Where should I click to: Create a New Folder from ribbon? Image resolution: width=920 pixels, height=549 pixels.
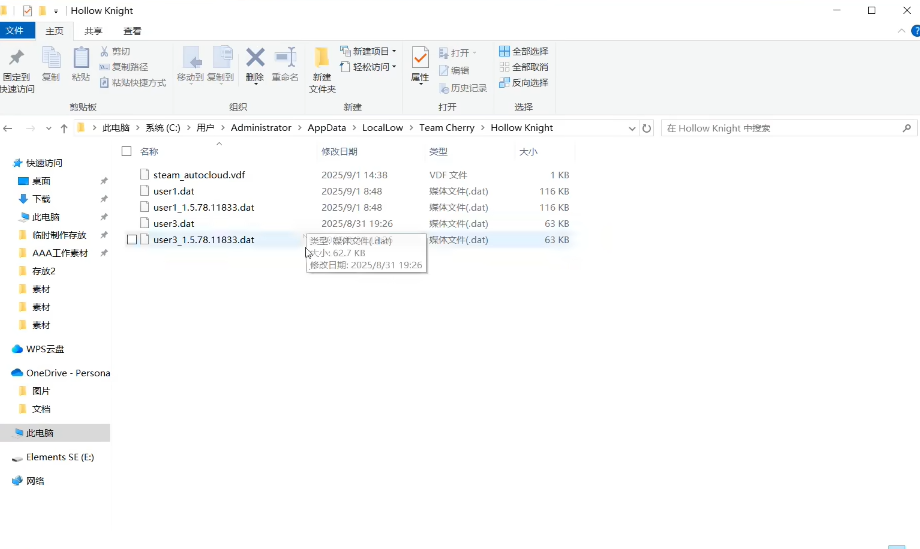point(322,70)
